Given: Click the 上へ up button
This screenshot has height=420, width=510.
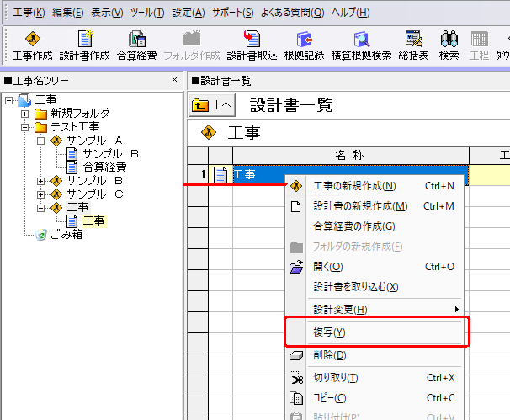Looking at the screenshot, I should (212, 105).
